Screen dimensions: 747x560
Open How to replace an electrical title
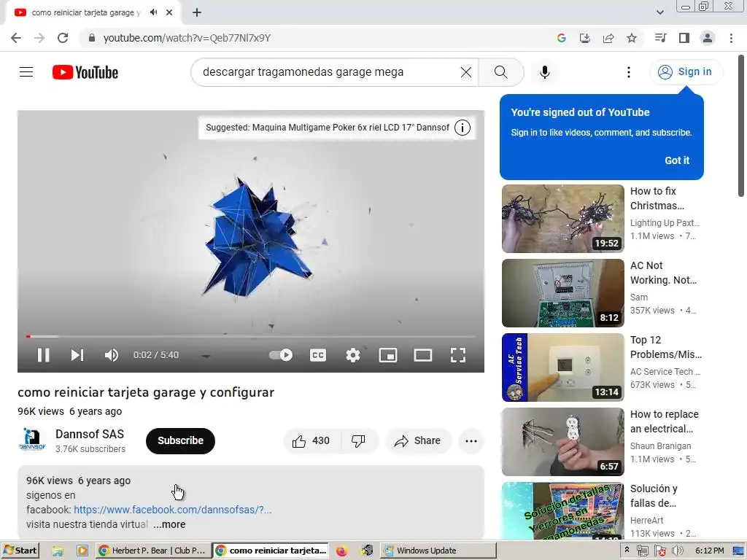pos(664,421)
